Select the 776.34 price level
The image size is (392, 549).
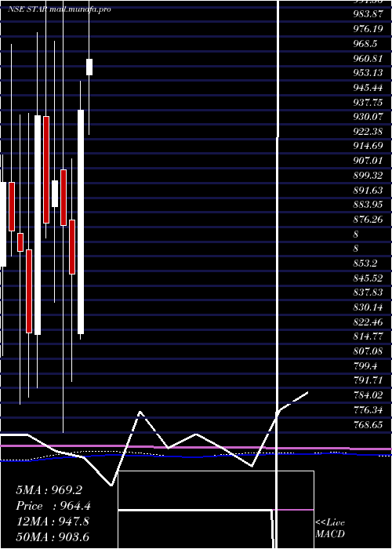pyautogui.click(x=368, y=410)
